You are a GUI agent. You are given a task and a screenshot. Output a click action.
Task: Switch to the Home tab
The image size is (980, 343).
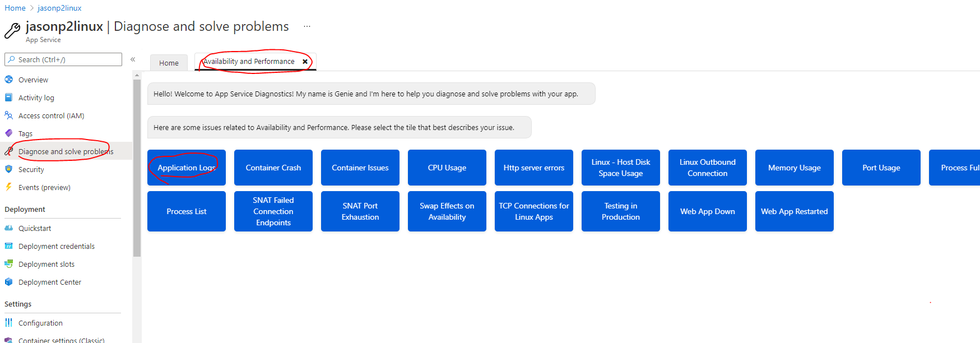[x=169, y=63]
